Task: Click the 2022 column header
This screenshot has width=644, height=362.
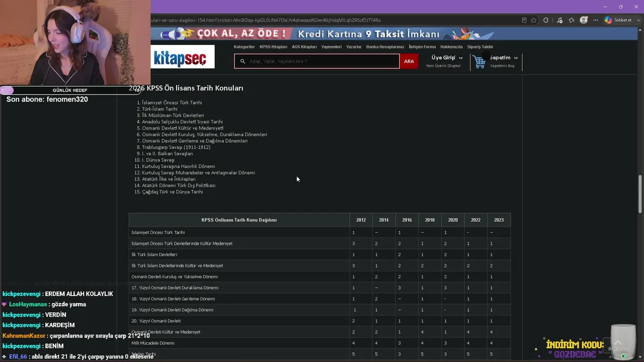Action: point(475,220)
